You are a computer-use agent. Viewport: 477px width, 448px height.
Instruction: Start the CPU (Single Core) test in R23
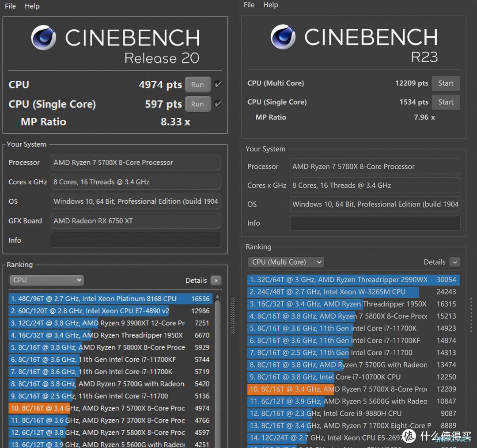tap(446, 102)
